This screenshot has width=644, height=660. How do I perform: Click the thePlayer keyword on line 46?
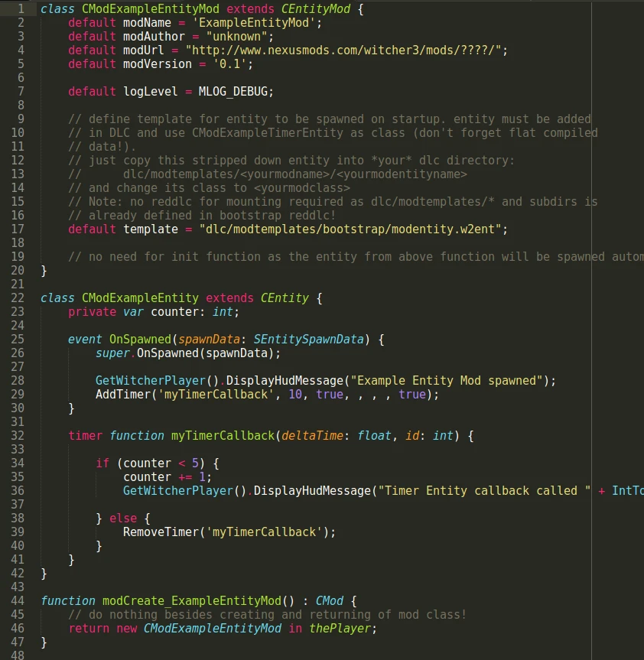click(x=340, y=628)
